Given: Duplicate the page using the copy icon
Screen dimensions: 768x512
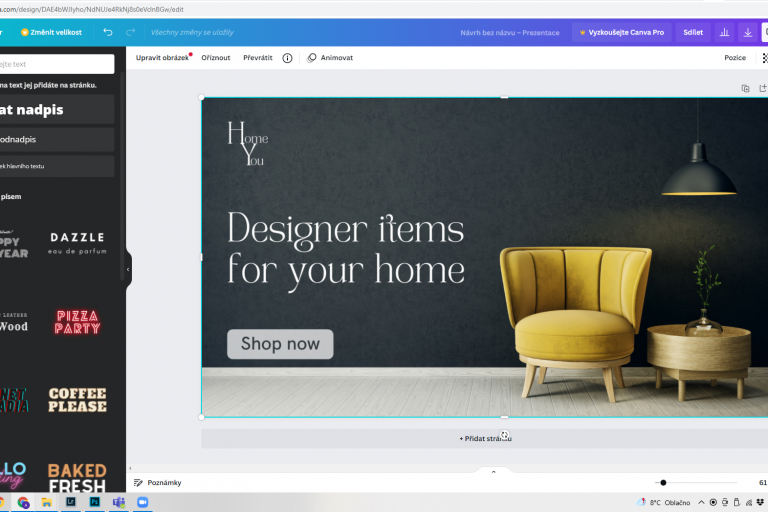Looking at the screenshot, I should (x=745, y=89).
